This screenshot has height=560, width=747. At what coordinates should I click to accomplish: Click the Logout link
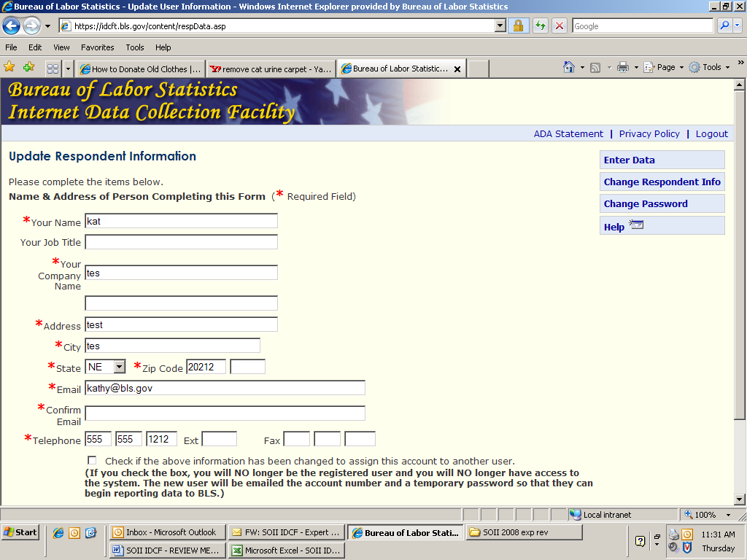click(712, 134)
